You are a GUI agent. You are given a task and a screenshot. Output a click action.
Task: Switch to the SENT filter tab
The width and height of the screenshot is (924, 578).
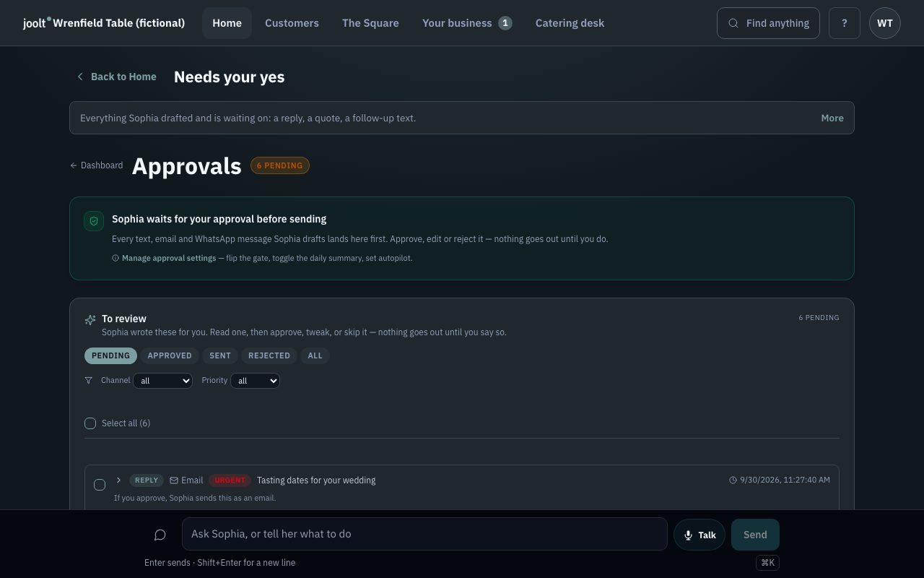tap(220, 355)
